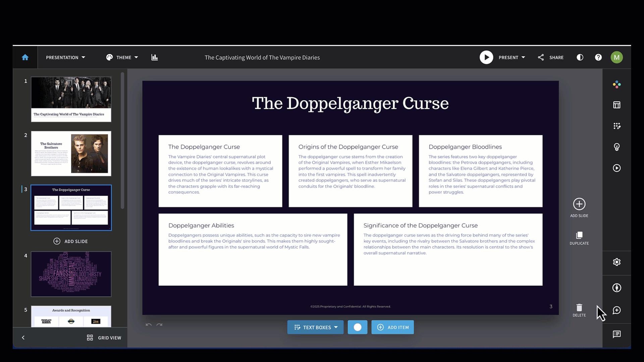Start presentation with the play button
644x362 pixels.
pyautogui.click(x=486, y=57)
